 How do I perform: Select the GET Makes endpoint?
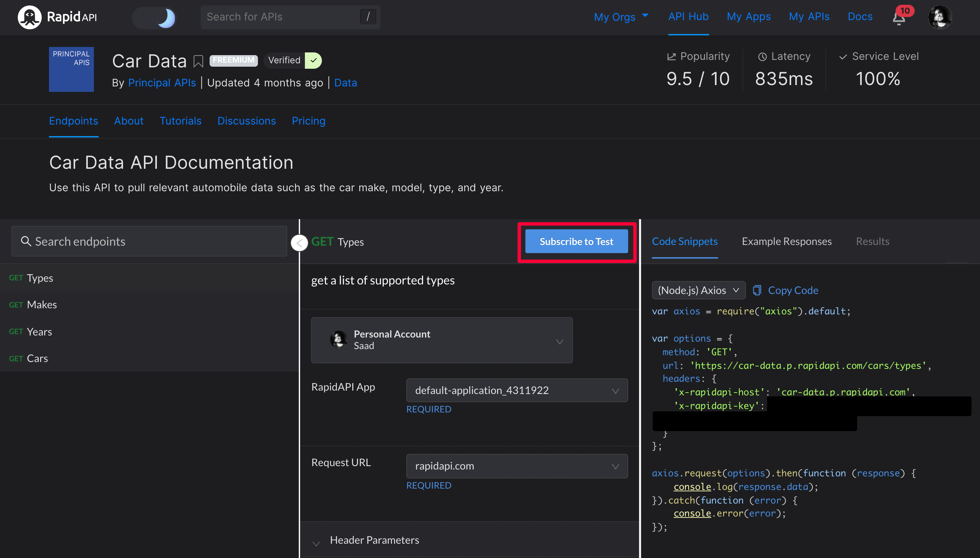pos(42,305)
